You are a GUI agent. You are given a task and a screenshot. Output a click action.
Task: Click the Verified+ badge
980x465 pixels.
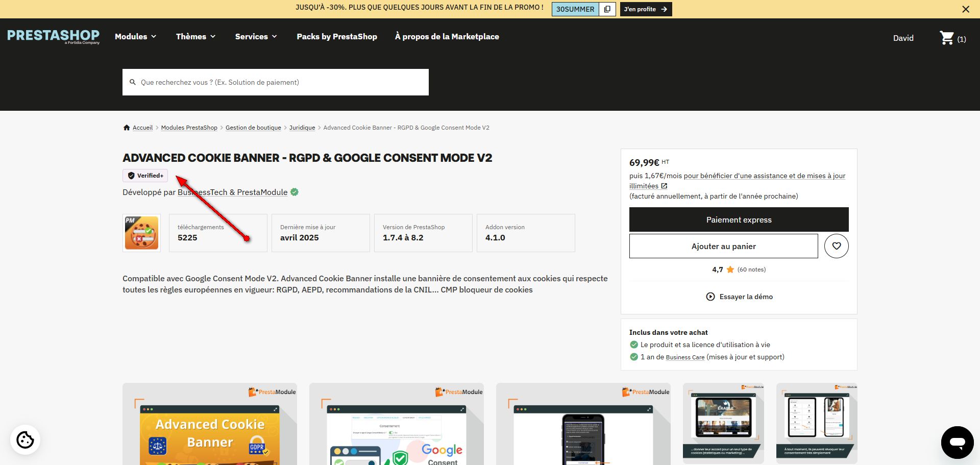tap(145, 176)
